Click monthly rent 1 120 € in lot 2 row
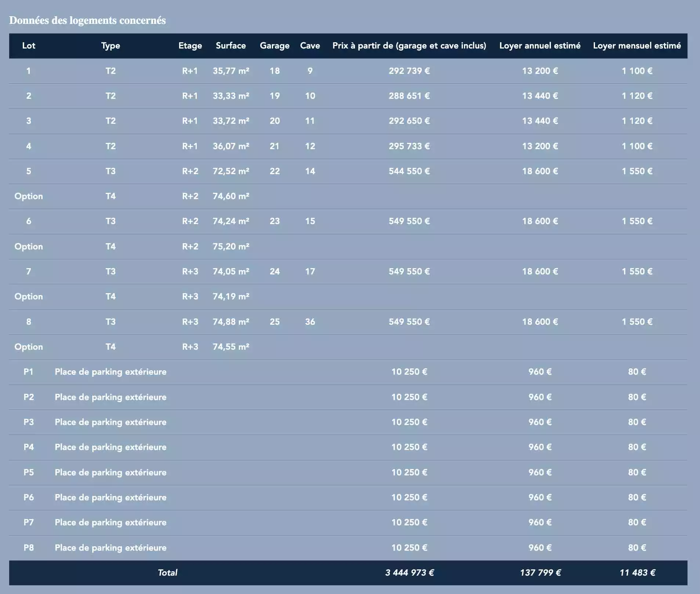 [x=637, y=96]
